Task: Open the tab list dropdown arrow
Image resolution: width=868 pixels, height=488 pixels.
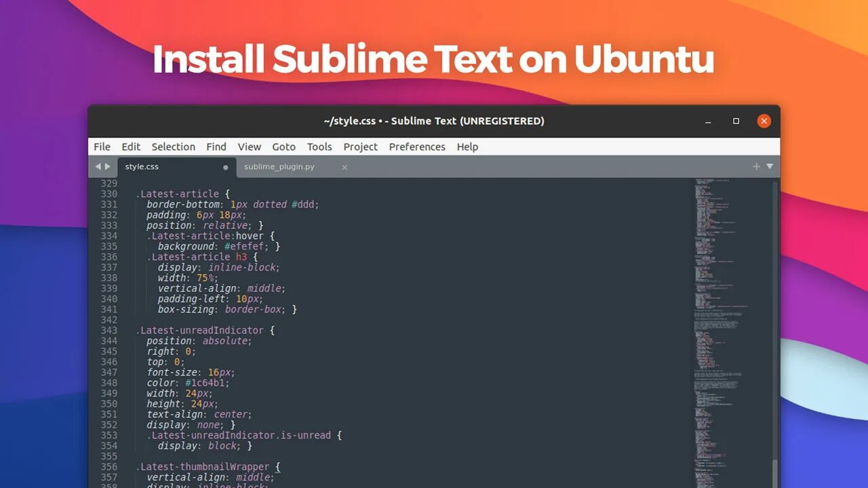Action: coord(770,166)
